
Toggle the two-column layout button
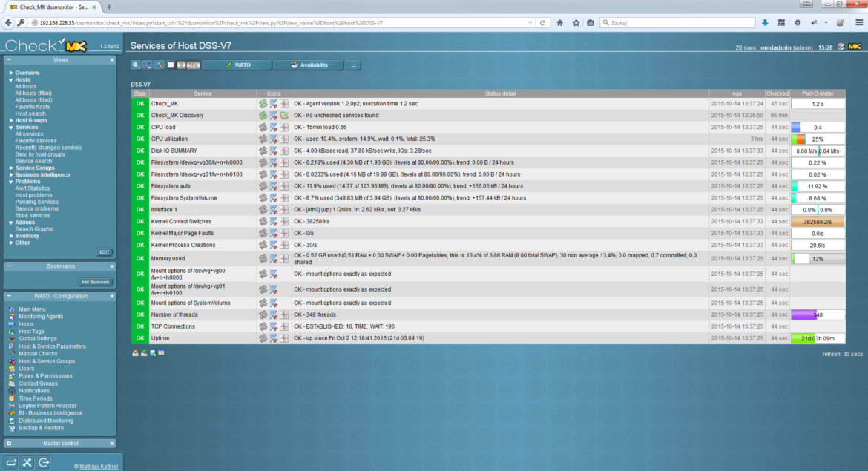pyautogui.click(x=182, y=65)
